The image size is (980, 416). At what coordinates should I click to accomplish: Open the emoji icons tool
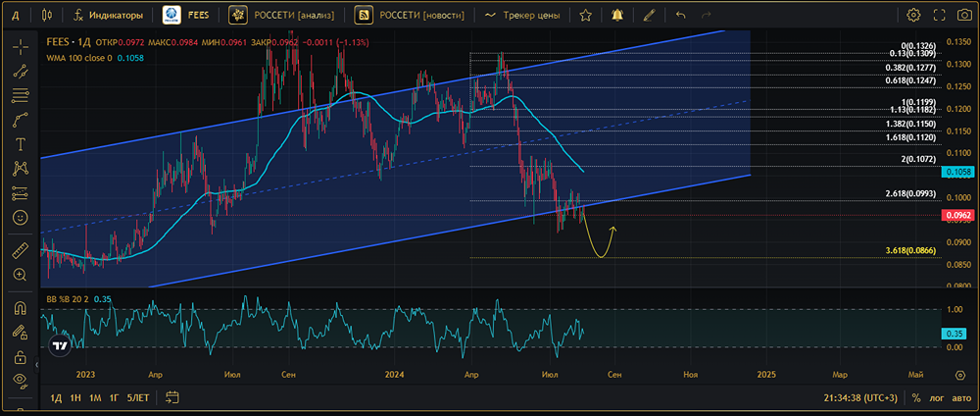(x=21, y=217)
